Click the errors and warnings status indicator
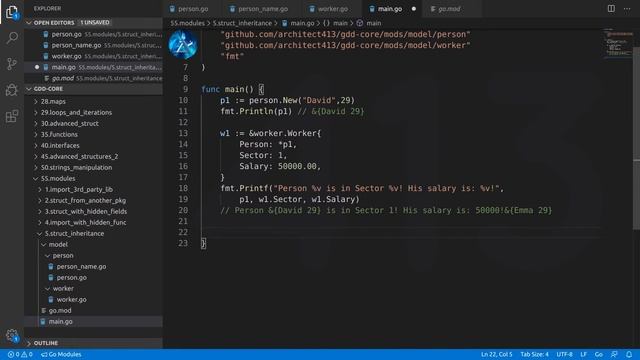This screenshot has height=360, width=640. click(20, 354)
